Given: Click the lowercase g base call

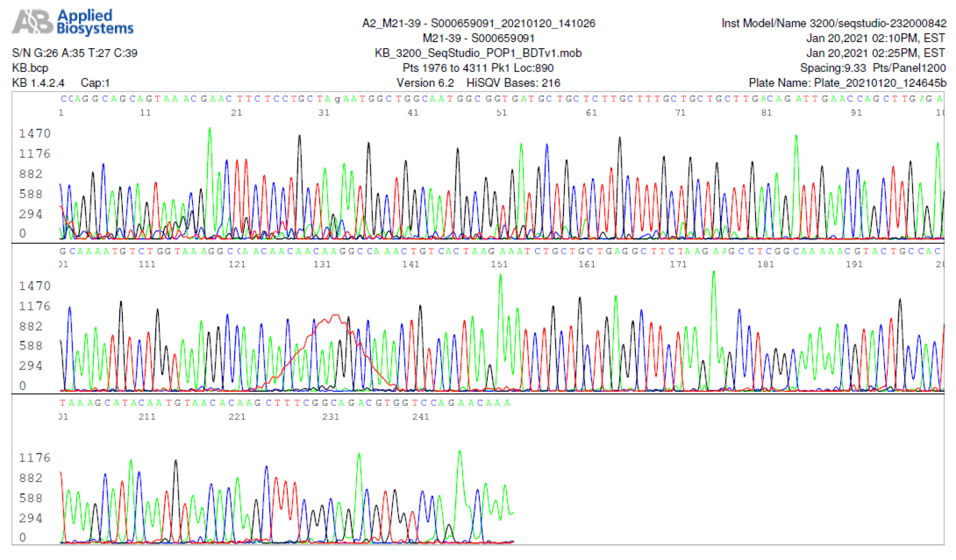Looking at the screenshot, I should coord(337,100).
